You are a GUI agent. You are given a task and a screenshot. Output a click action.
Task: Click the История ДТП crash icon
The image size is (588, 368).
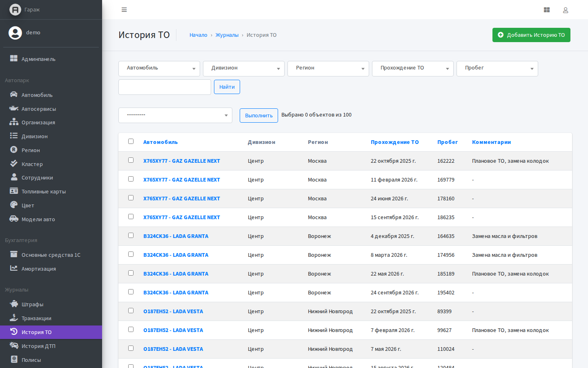point(14,346)
